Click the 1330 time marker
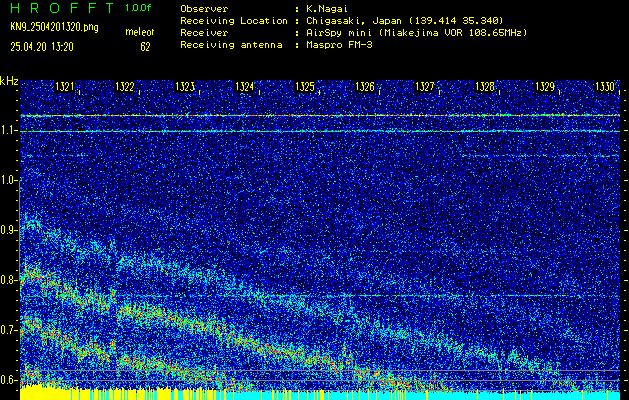The width and height of the screenshot is (629, 400). (x=605, y=87)
